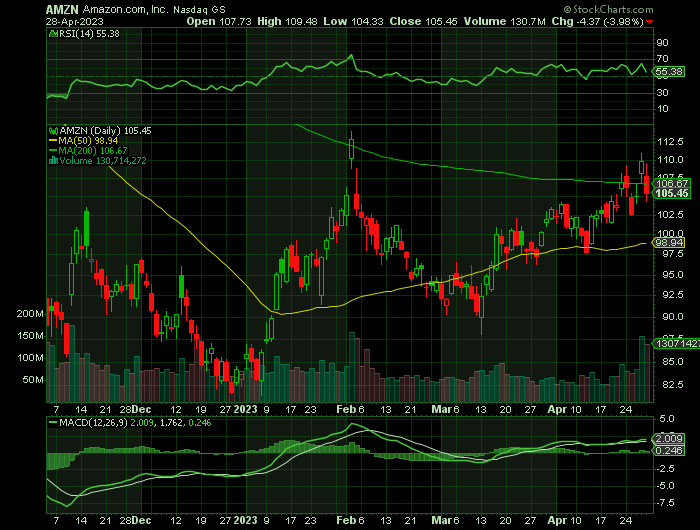Image resolution: width=700 pixels, height=530 pixels.
Task: Click the RSI 70 axis label
Action: point(662,59)
